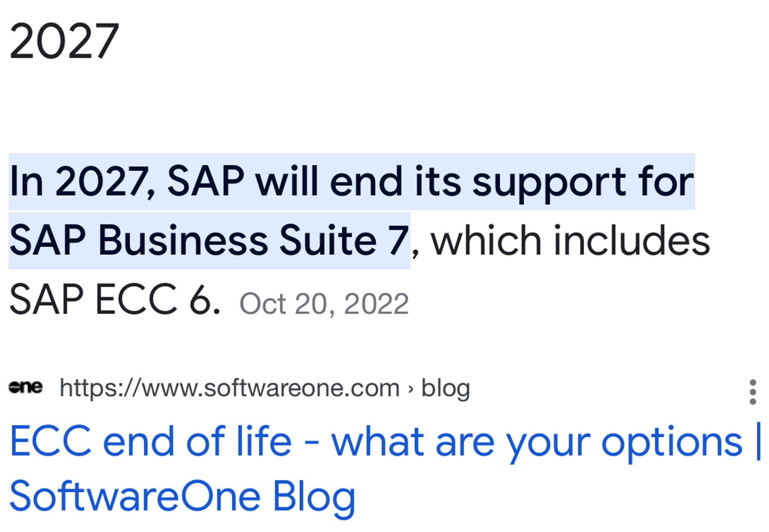Select the 'blog' breadcrumb segment
The height and width of the screenshot is (532, 769).
(x=446, y=388)
